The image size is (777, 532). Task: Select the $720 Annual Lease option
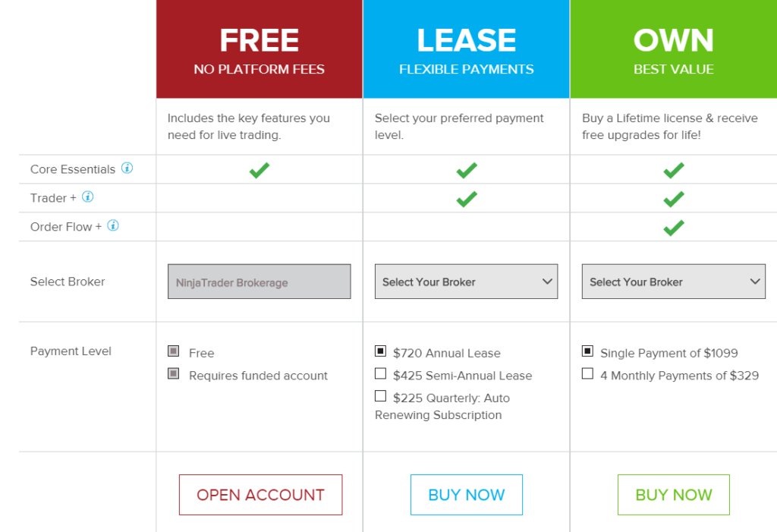[x=380, y=351]
